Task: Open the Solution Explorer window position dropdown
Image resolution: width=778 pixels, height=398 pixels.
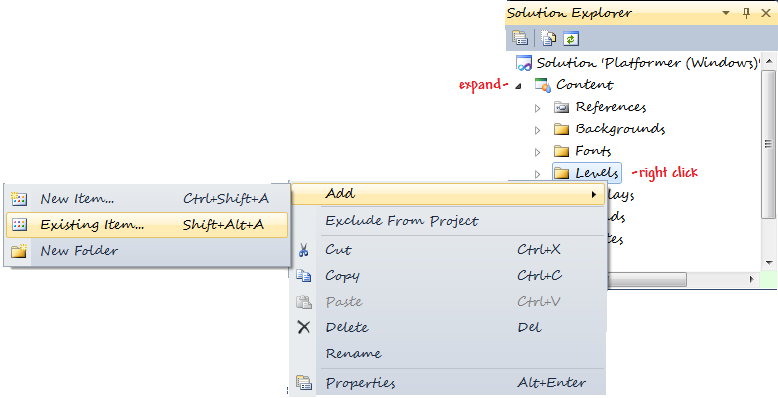Action: coord(726,13)
